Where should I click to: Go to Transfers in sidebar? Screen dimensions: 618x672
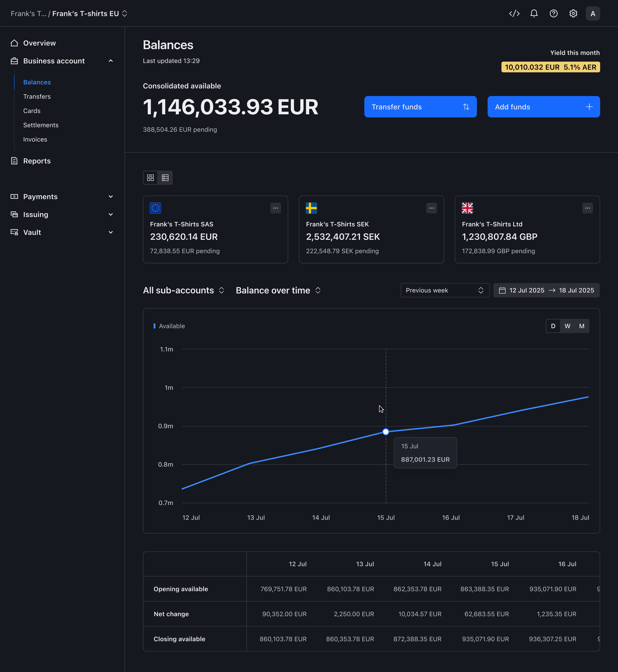point(37,96)
